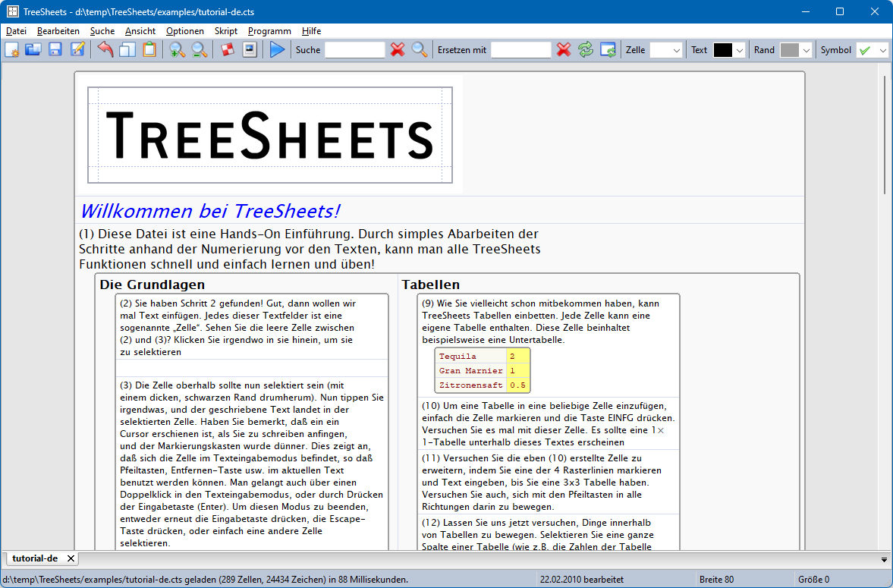
Task: Click the replace all window icon
Action: coord(608,50)
